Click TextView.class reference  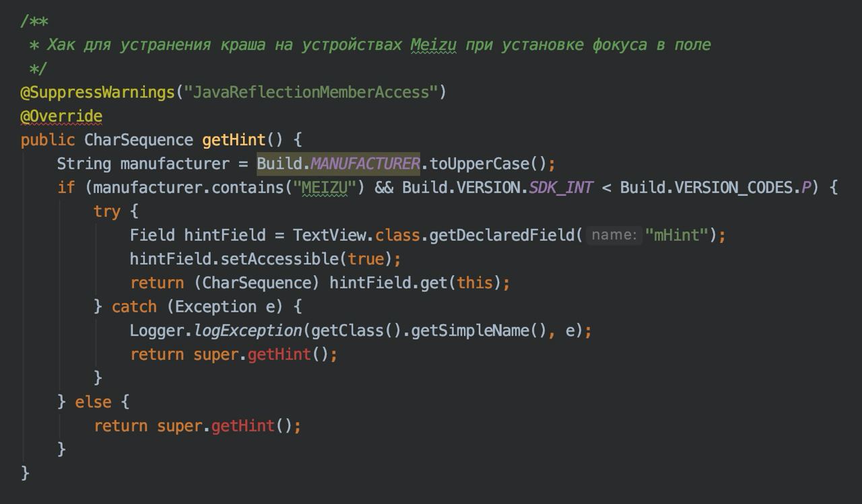click(356, 236)
